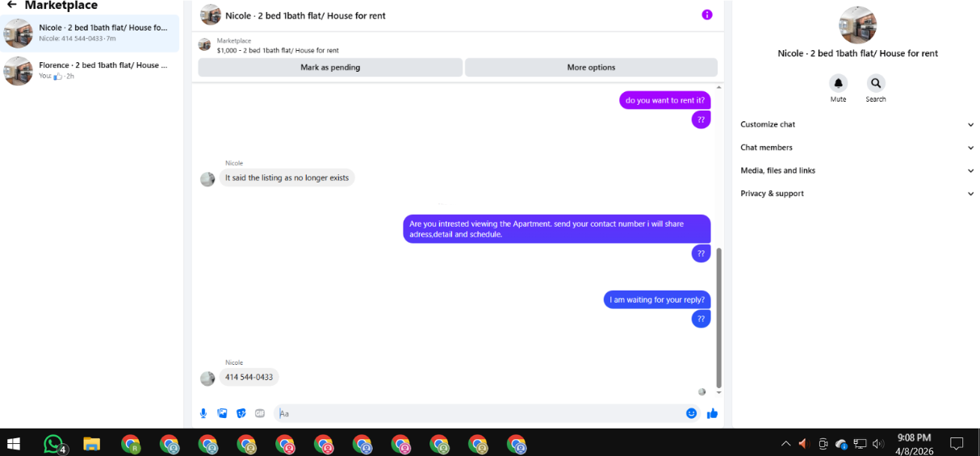
Task: Open the sticker picker icon
Action: [241, 413]
